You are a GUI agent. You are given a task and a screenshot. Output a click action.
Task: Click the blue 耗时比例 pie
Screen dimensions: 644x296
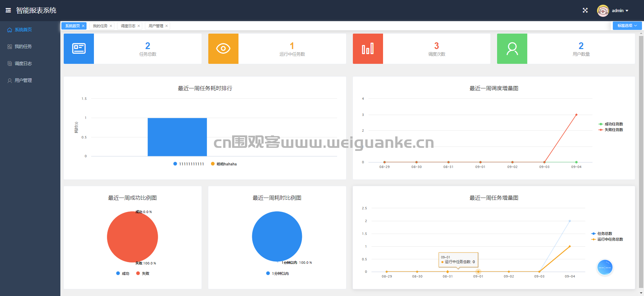click(x=277, y=237)
